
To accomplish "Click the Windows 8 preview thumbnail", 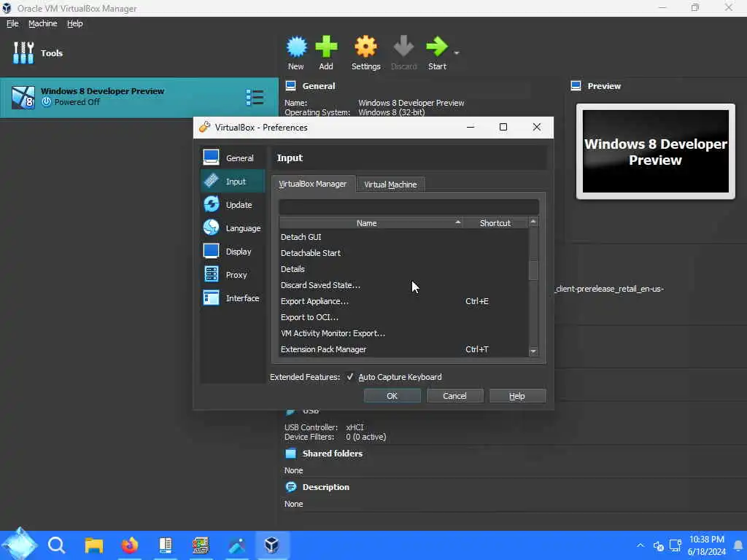I will [x=656, y=152].
